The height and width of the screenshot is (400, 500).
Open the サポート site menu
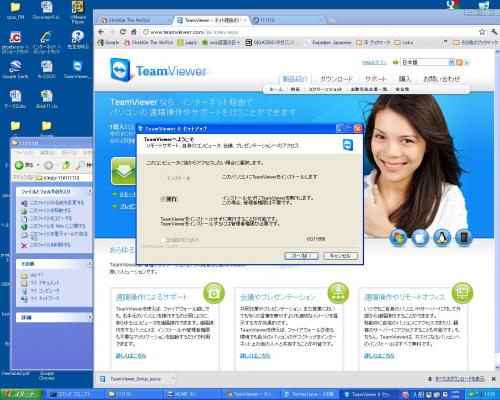pos(376,79)
